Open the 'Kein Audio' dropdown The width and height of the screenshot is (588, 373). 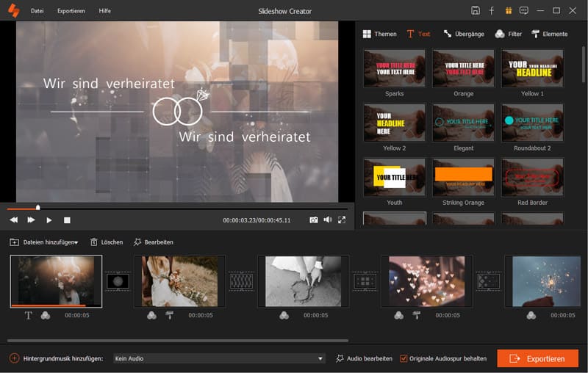(x=218, y=358)
